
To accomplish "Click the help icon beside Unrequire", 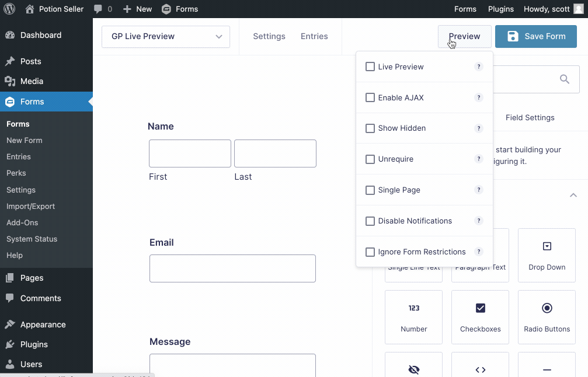I will coord(478,159).
